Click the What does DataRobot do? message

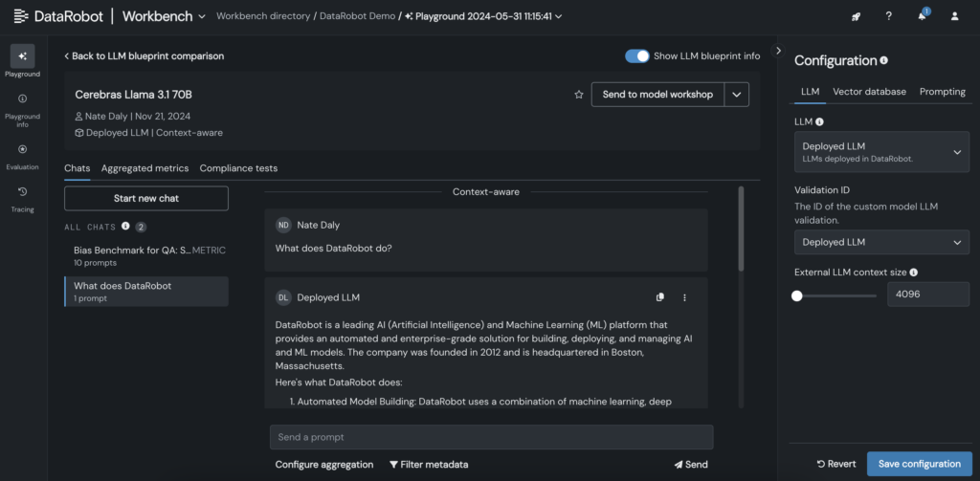334,248
